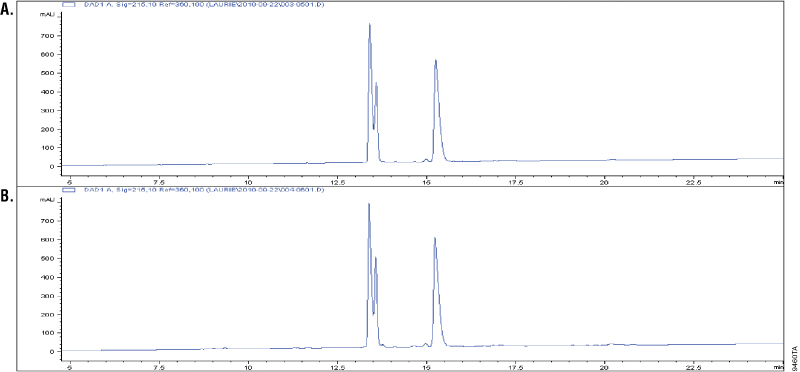The image size is (800, 372).
Task: Click the 10 x-axis label in panel B
Action: point(248,366)
